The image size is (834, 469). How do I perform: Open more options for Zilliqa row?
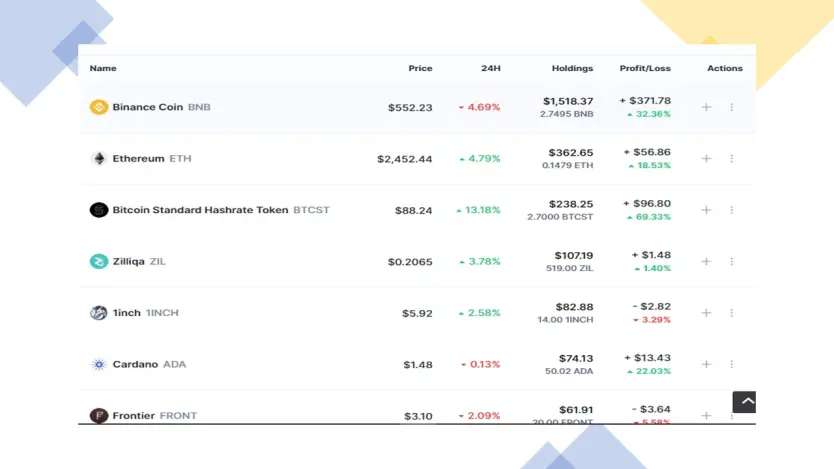(731, 261)
